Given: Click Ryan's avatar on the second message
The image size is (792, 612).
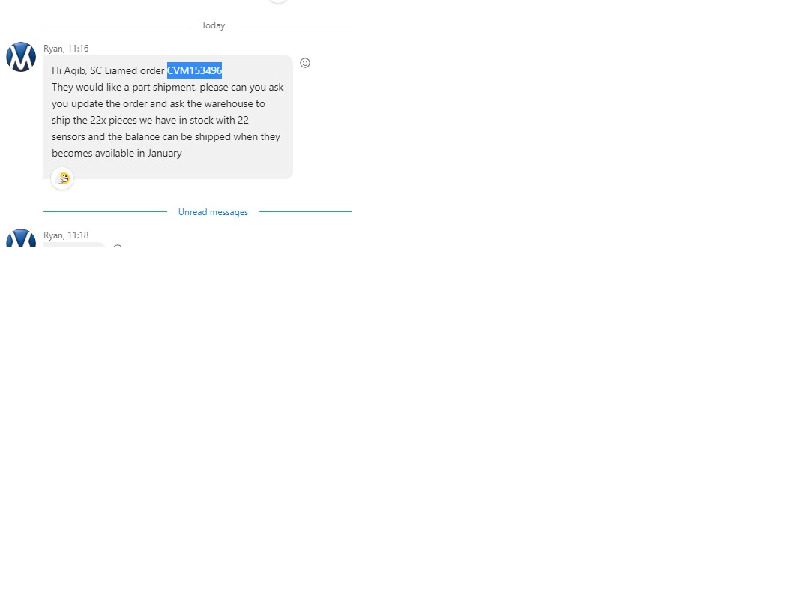Looking at the screenshot, I should (x=21, y=239).
